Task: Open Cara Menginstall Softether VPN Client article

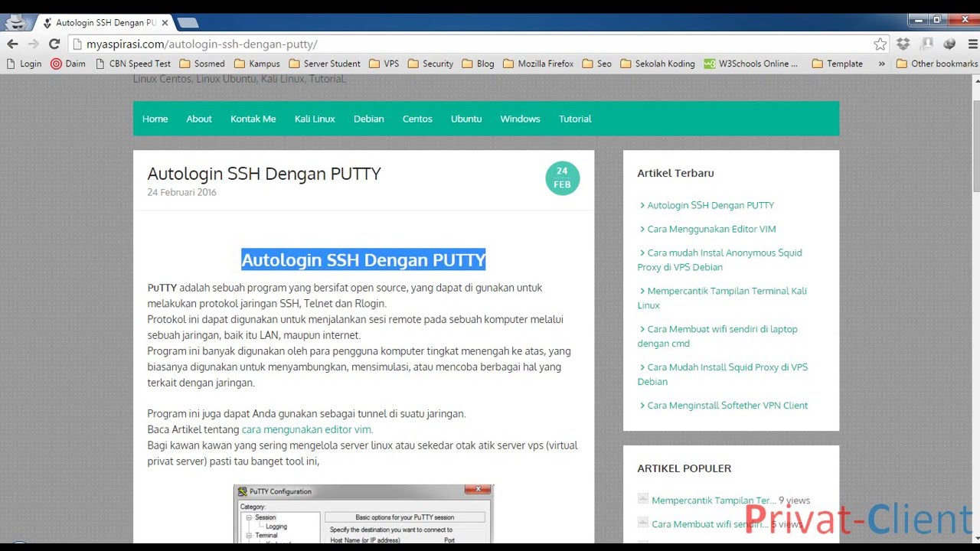Action: click(727, 406)
